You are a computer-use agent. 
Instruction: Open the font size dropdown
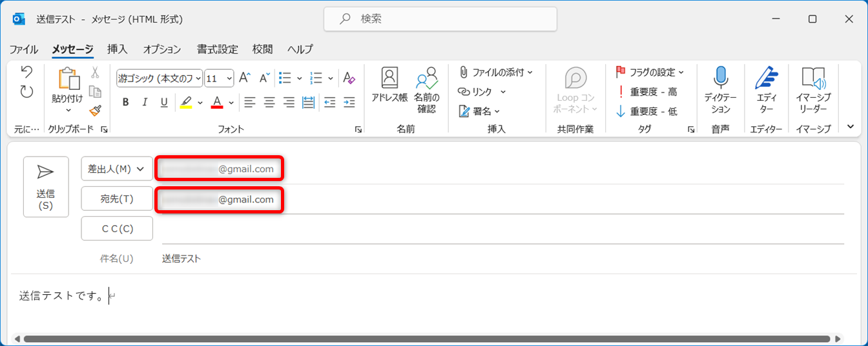229,78
